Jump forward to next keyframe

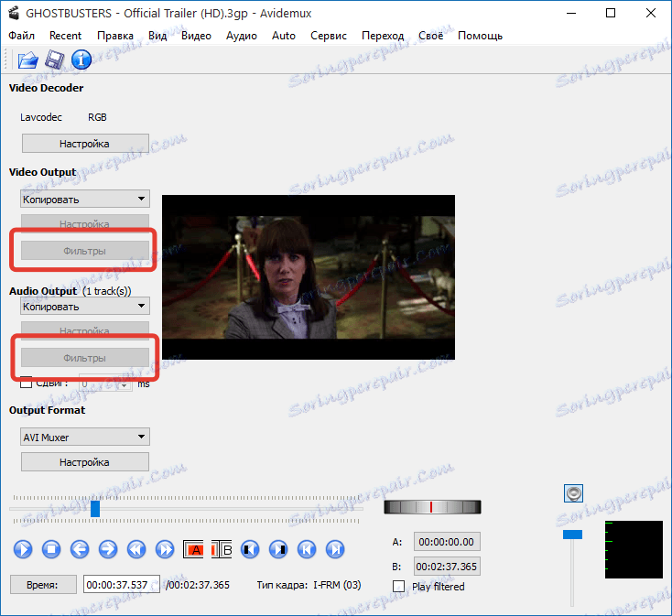pos(165,549)
